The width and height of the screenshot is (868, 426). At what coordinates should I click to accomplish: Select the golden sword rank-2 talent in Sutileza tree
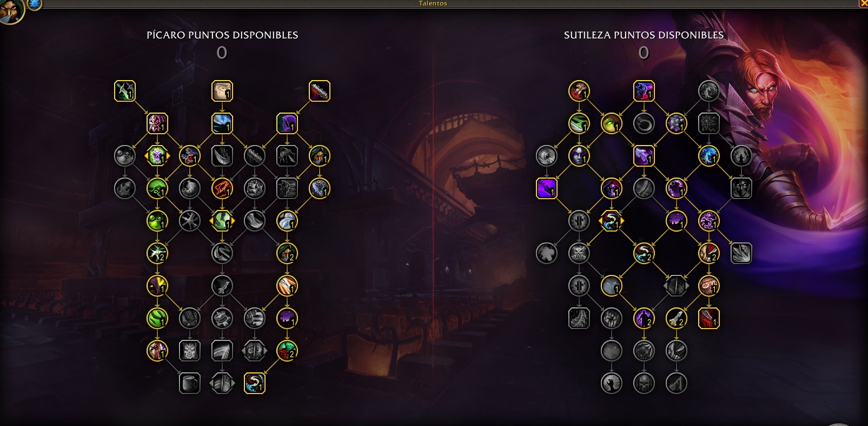tap(676, 318)
